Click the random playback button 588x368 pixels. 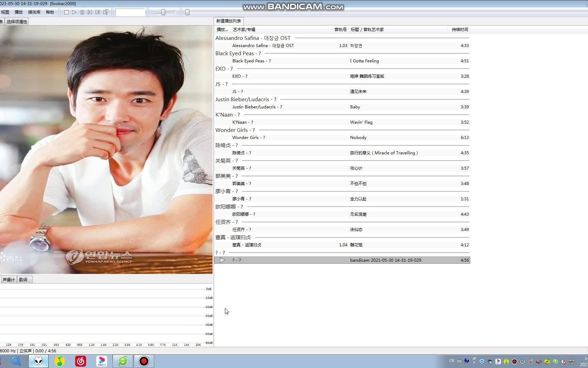point(106,12)
